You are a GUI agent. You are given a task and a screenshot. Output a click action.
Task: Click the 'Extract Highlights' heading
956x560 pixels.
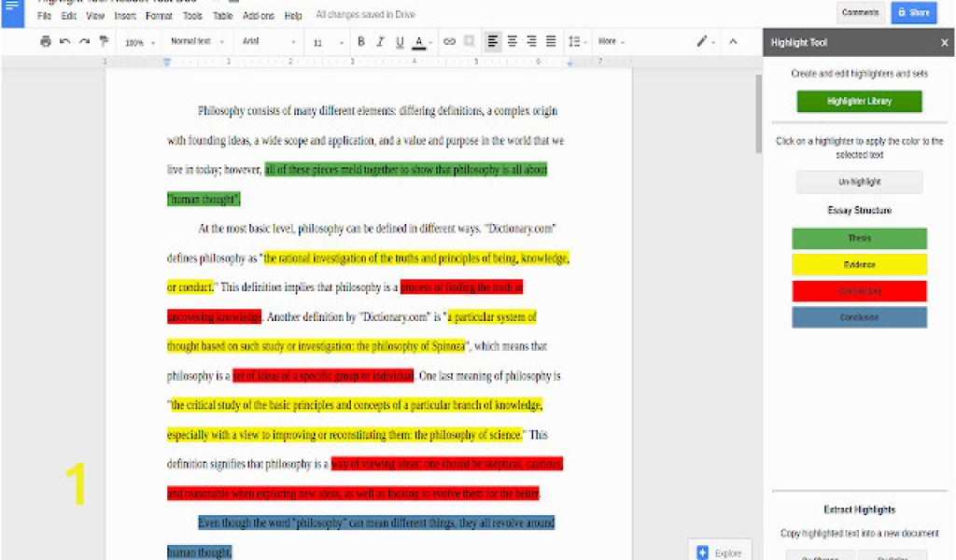[859, 510]
